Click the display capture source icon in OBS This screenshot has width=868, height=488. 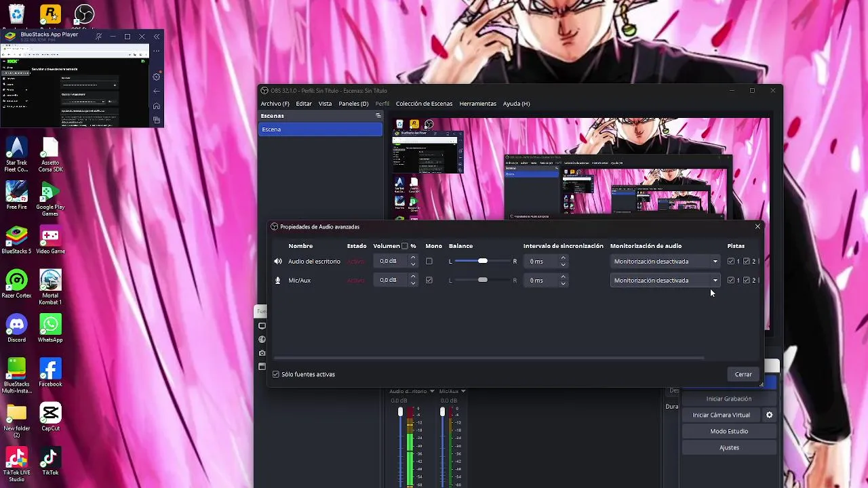(x=262, y=326)
